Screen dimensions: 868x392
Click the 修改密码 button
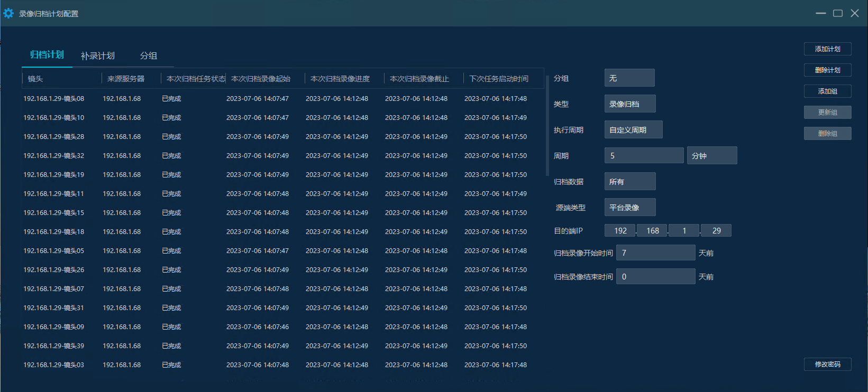coord(827,365)
